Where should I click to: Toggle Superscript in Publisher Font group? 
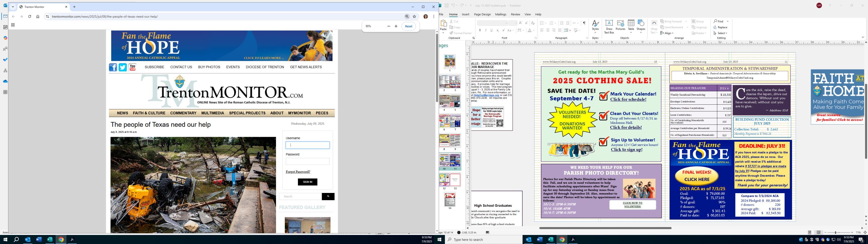tap(503, 30)
